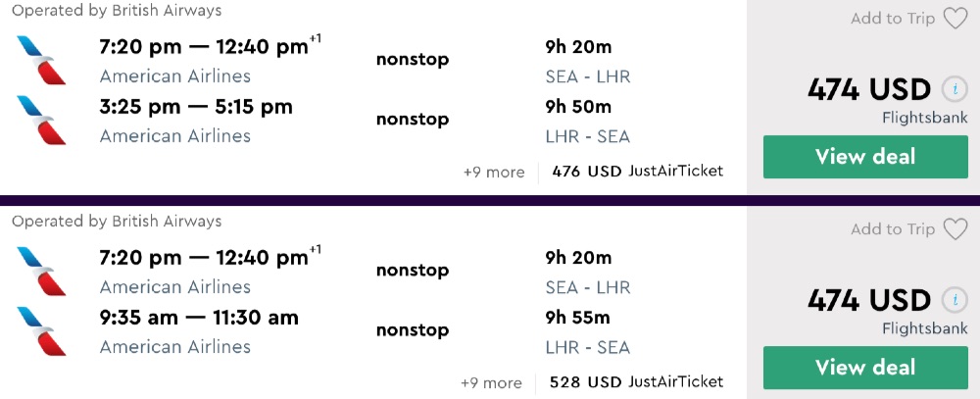The image size is (980, 399).
Task: Click Add to Trip on second flight
Action: [893, 229]
